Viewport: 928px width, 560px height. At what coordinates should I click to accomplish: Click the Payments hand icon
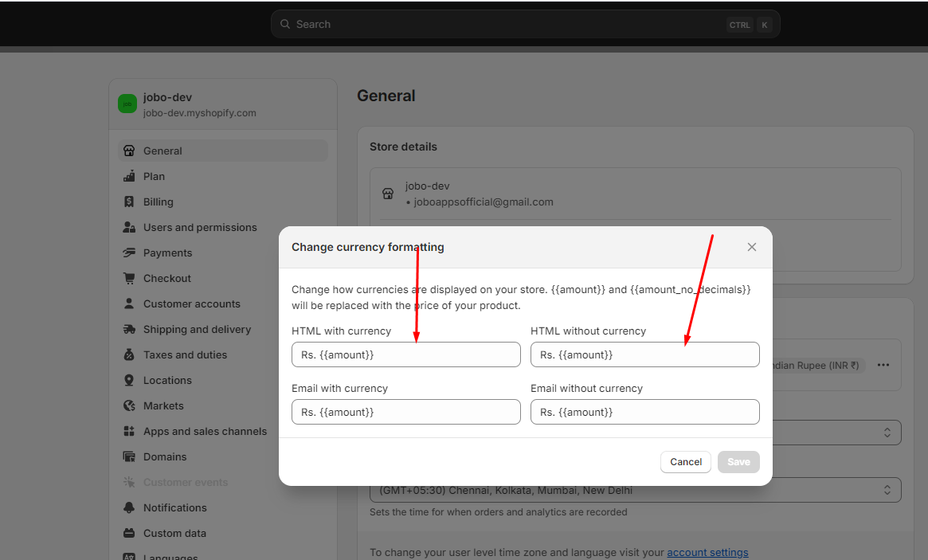129,253
